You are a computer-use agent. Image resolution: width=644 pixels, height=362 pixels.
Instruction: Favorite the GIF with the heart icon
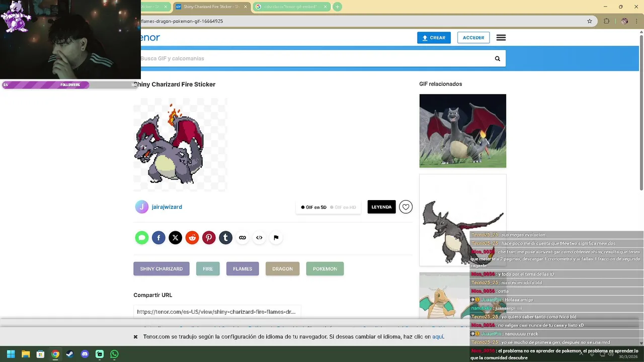tap(406, 207)
